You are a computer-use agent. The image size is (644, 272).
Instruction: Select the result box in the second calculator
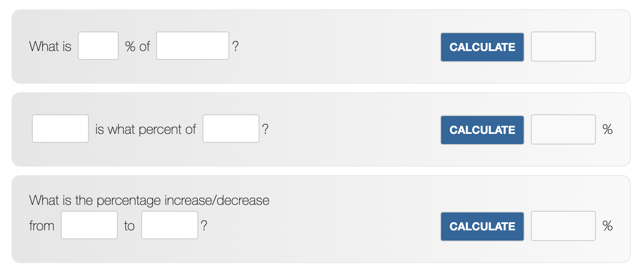[563, 130]
